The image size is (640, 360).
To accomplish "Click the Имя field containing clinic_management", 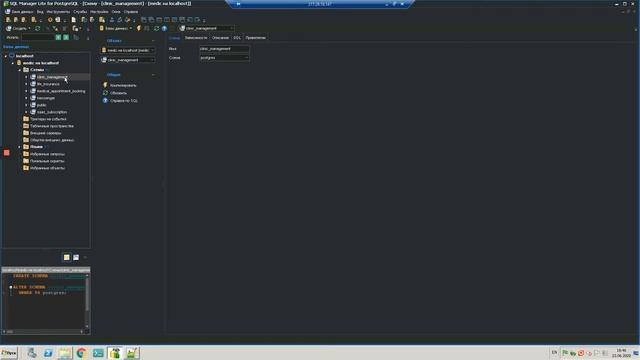I will tap(224, 49).
